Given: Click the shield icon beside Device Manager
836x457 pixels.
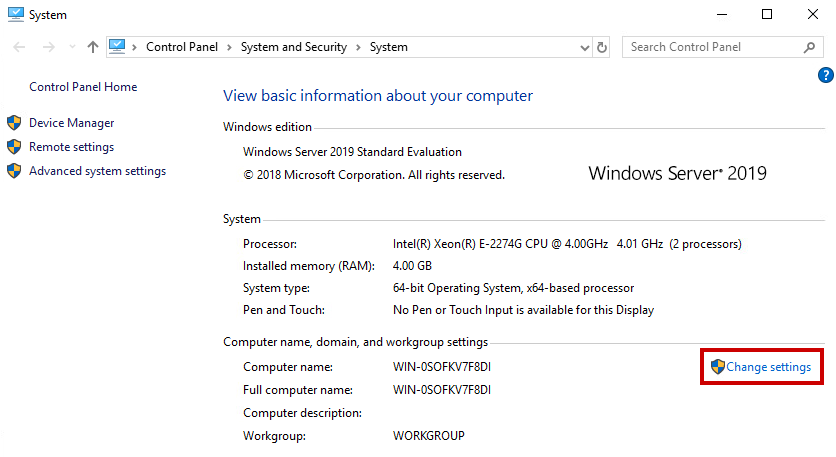Looking at the screenshot, I should coord(14,123).
